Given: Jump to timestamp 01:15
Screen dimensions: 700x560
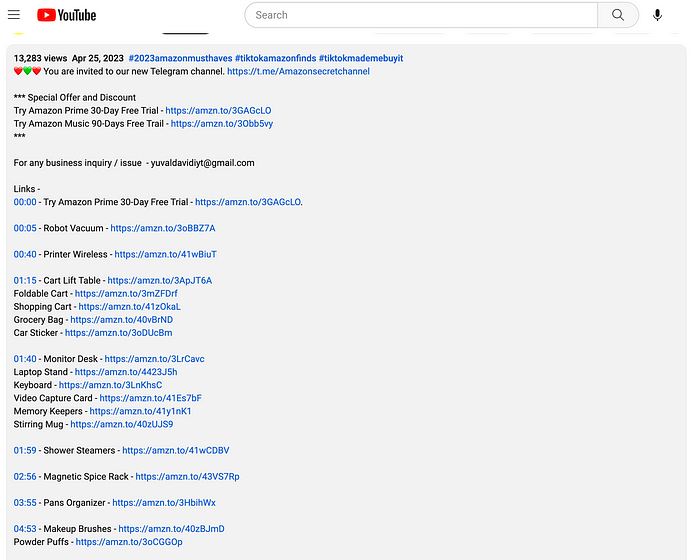Looking at the screenshot, I should point(25,280).
